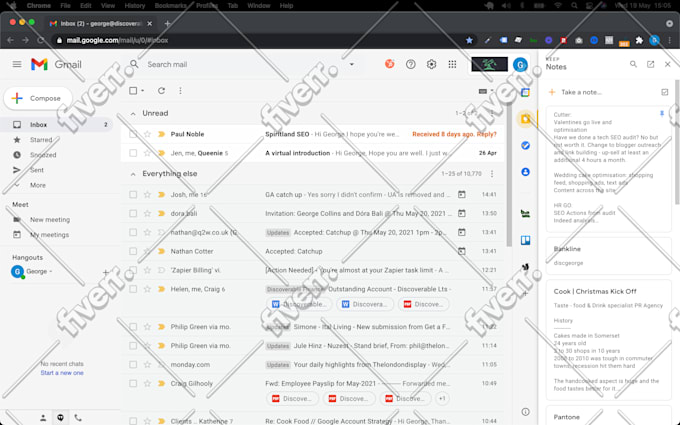Open the Trello add-on in side panel

pyautogui.click(x=525, y=240)
